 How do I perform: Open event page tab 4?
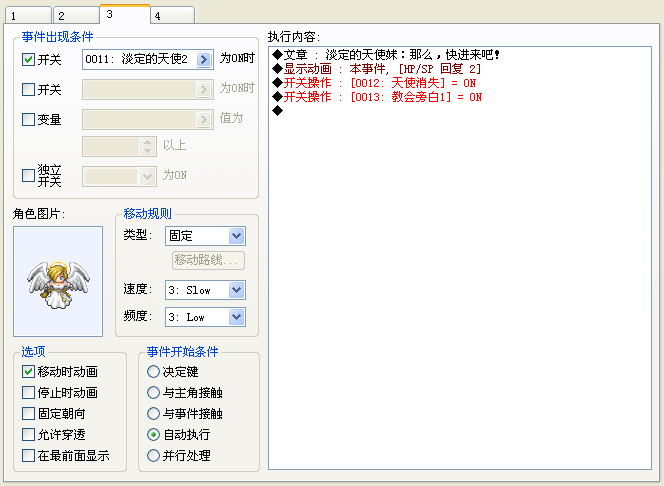(x=172, y=16)
